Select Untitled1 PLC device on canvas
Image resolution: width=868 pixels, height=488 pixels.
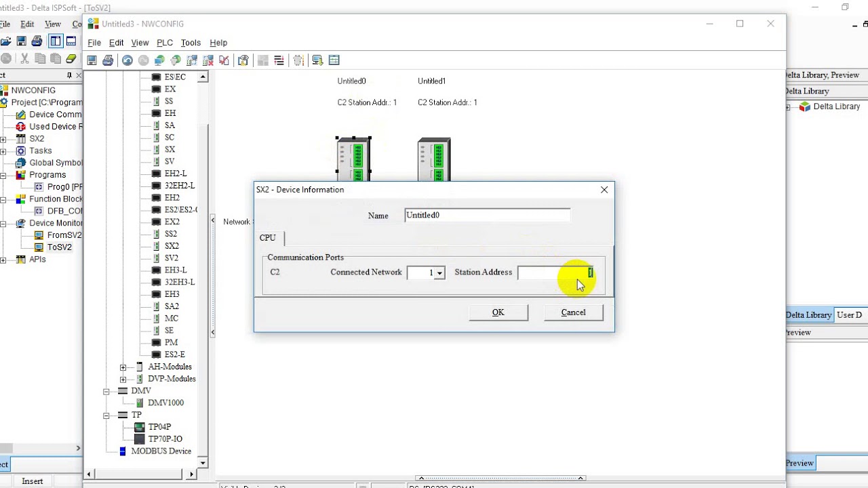coord(434,159)
